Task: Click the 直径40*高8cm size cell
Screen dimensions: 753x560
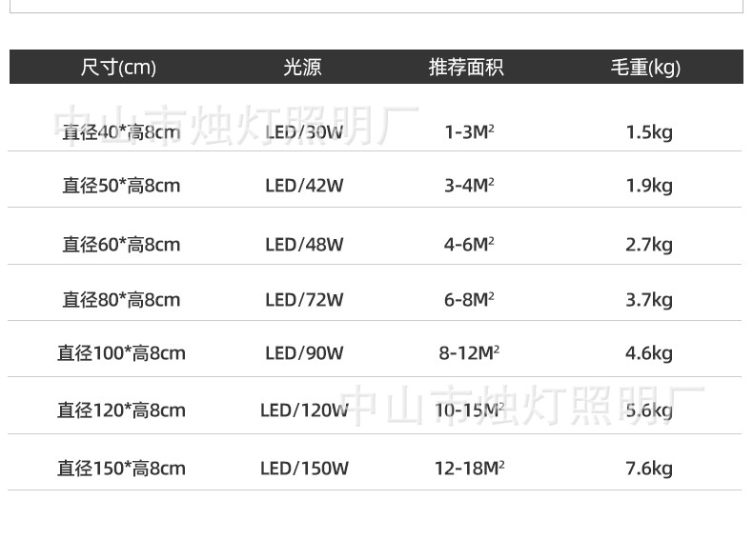Action: [x=121, y=132]
